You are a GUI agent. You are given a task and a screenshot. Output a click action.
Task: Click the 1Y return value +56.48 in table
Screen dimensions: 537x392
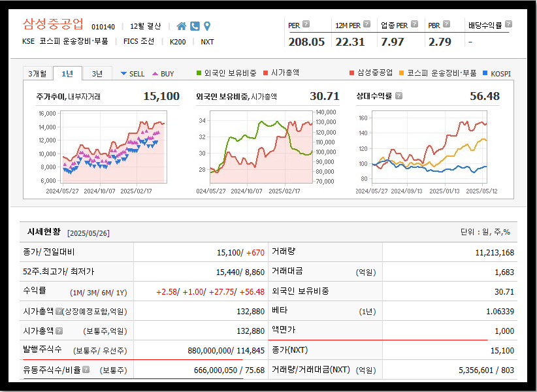point(252,291)
